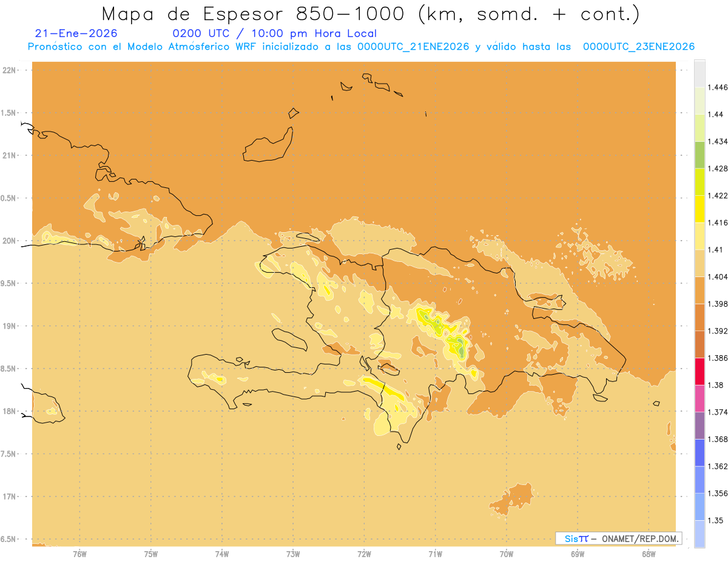Click the '69W' longitude label
The height and width of the screenshot is (562, 728).
point(578,554)
